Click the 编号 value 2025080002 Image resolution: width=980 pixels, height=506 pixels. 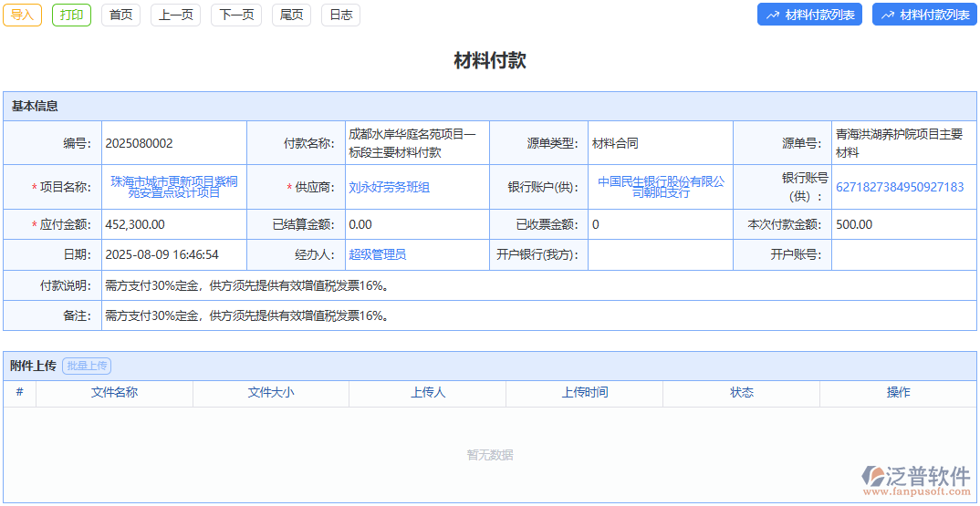tap(140, 143)
